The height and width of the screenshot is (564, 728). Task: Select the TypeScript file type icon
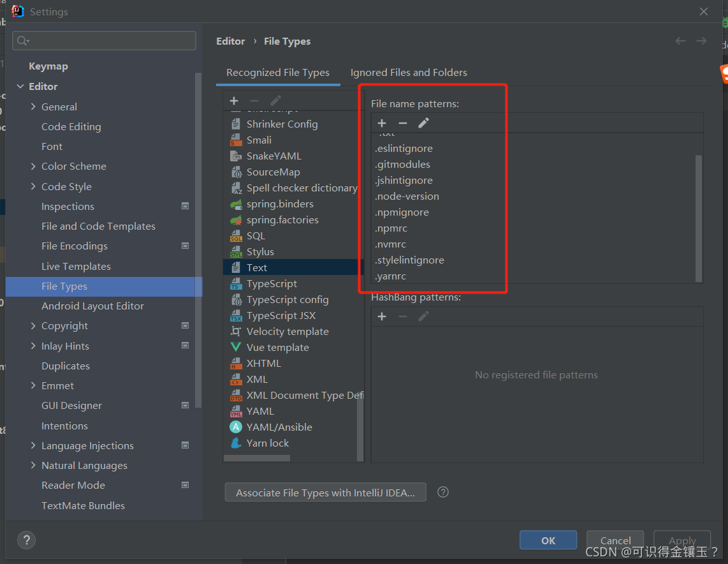[x=236, y=284]
